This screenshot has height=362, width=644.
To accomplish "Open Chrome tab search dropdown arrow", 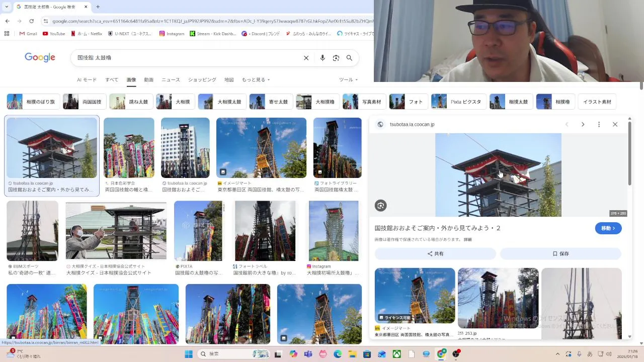I will click(x=7, y=7).
